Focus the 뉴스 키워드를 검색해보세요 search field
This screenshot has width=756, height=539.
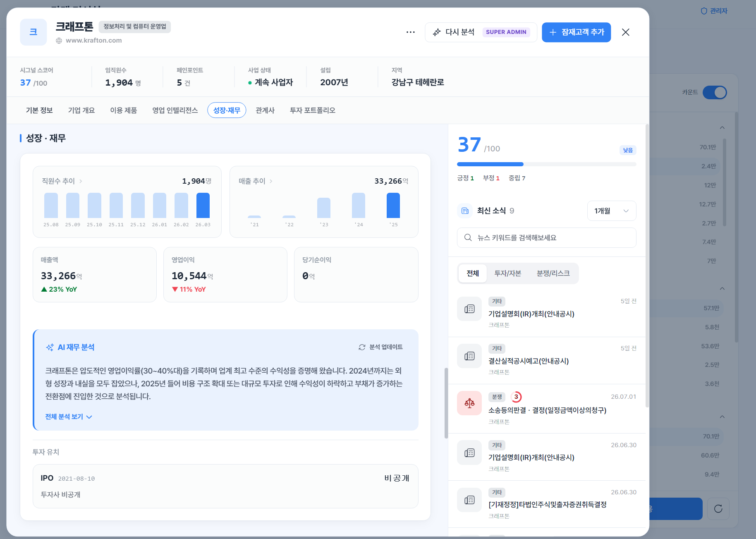[547, 238]
